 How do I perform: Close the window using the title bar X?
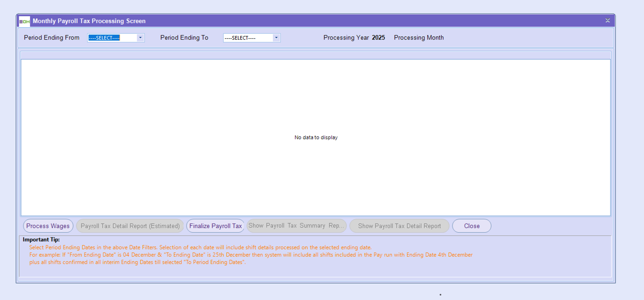point(608,21)
